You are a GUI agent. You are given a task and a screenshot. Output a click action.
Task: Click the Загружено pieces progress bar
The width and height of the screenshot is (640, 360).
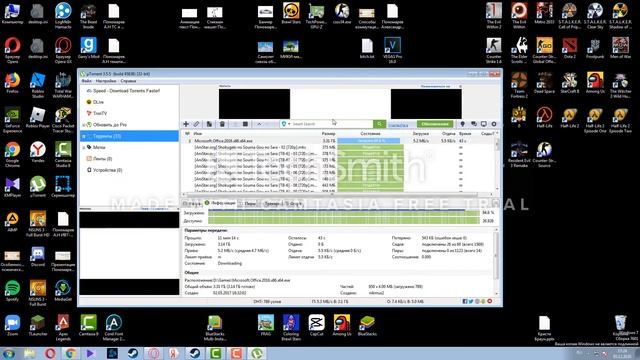coord(344,213)
